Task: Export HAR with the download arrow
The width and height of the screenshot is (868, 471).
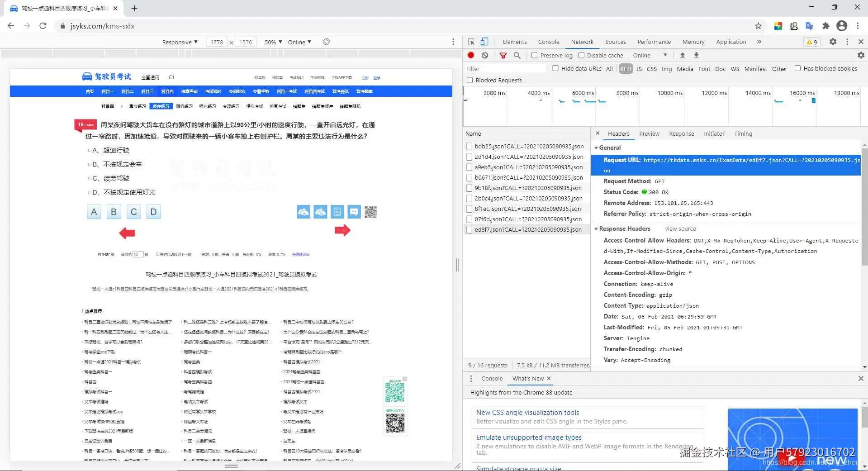Action: click(697, 55)
